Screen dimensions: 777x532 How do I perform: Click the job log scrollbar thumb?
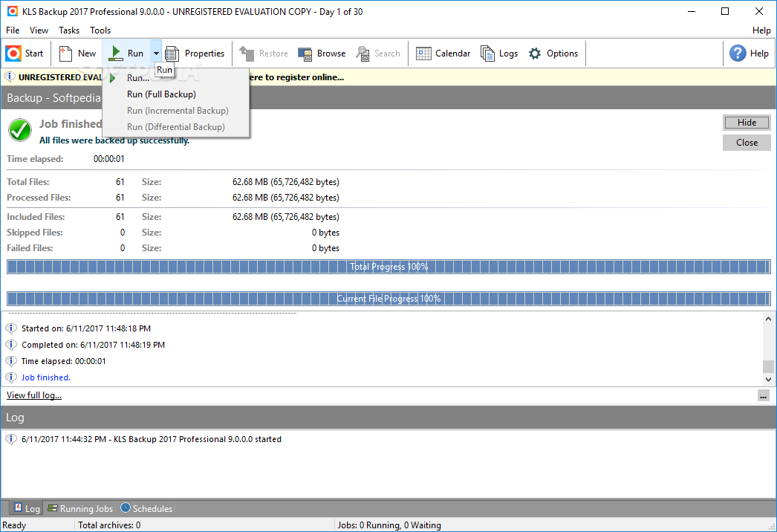pos(768,366)
